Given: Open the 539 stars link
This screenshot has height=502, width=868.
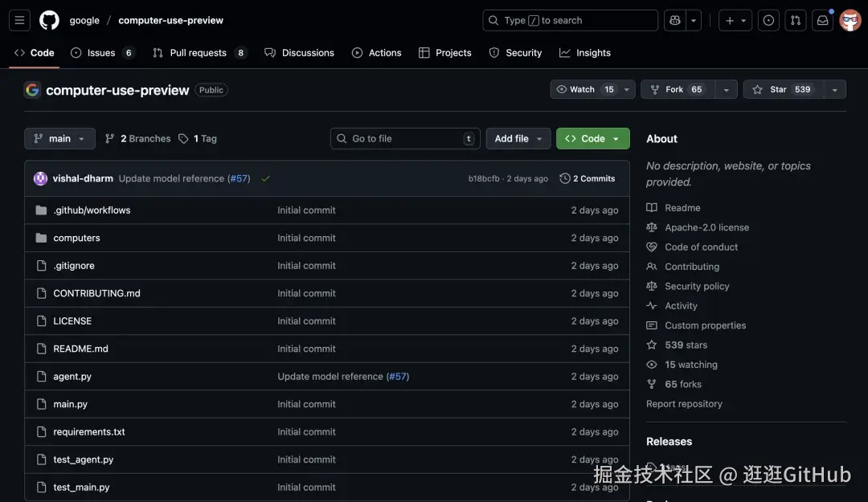Looking at the screenshot, I should [686, 345].
